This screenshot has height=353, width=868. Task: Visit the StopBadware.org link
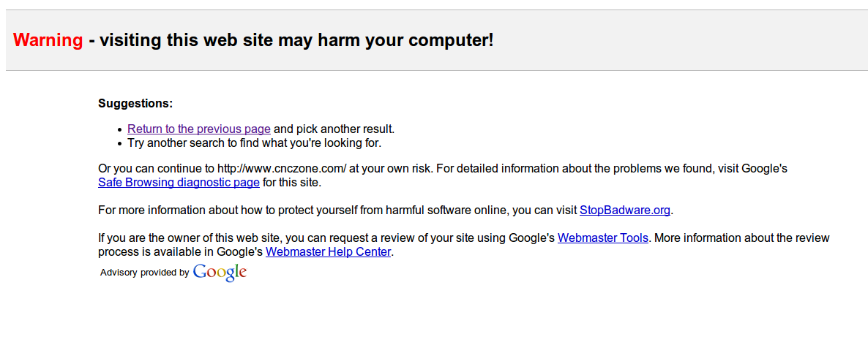point(624,210)
